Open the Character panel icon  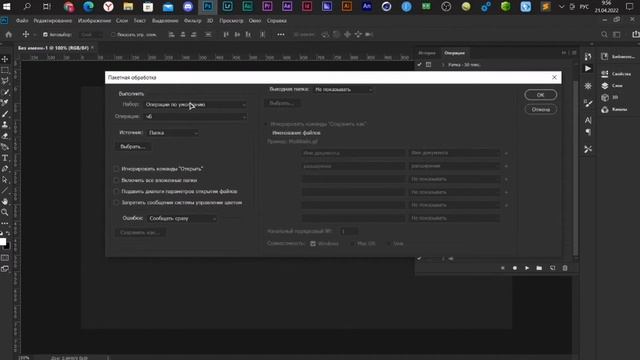click(x=588, y=120)
